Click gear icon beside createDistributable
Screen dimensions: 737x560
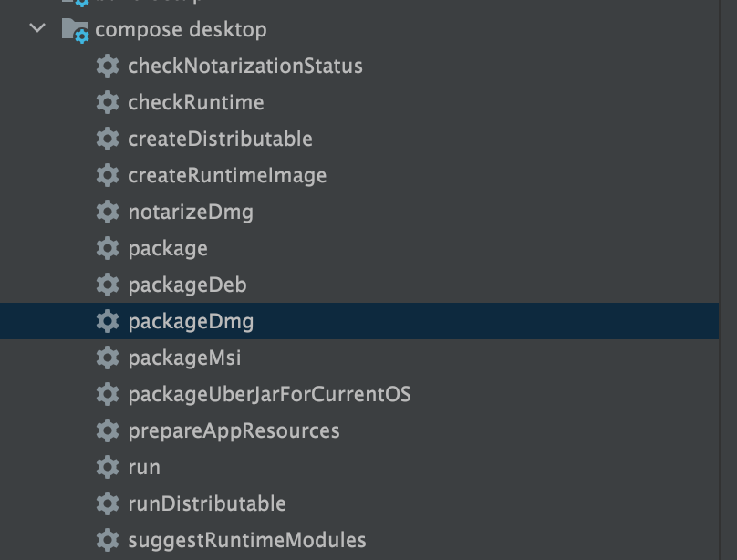[108, 139]
